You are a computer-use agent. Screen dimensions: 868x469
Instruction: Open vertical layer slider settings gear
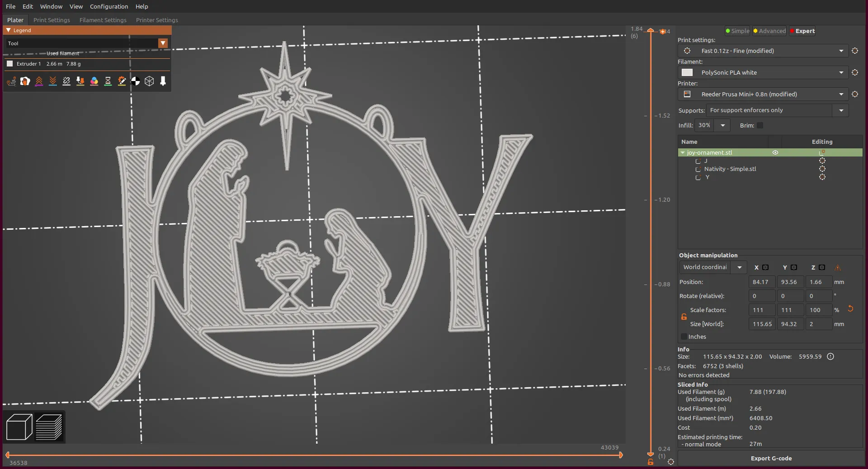671,462
